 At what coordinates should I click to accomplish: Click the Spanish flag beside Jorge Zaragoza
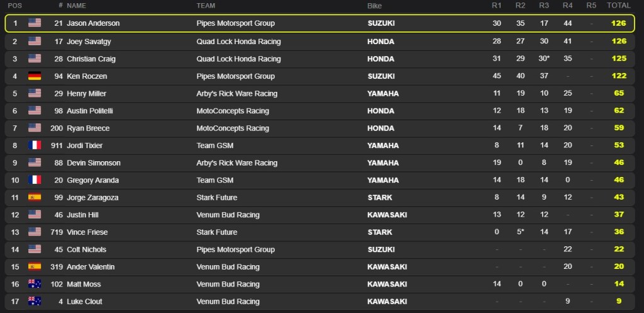(35, 197)
